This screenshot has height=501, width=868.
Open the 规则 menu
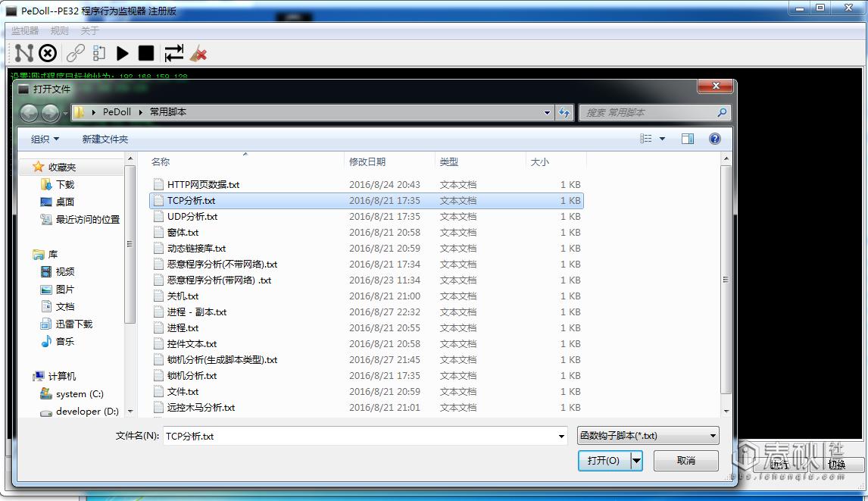(x=59, y=30)
